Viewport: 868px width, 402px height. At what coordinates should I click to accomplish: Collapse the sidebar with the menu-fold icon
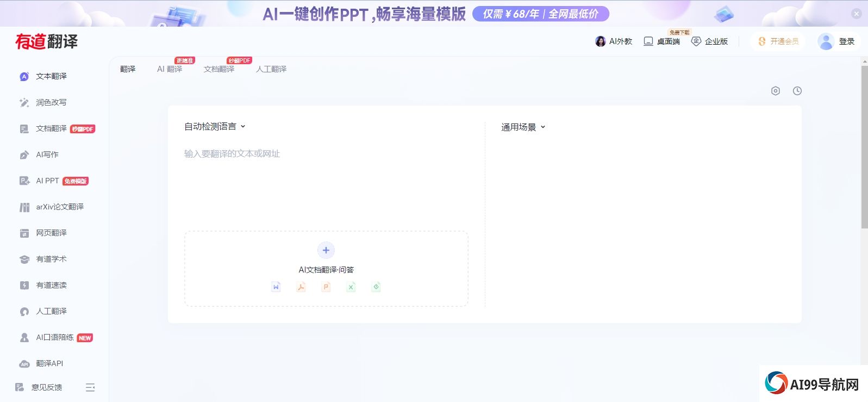(90, 387)
